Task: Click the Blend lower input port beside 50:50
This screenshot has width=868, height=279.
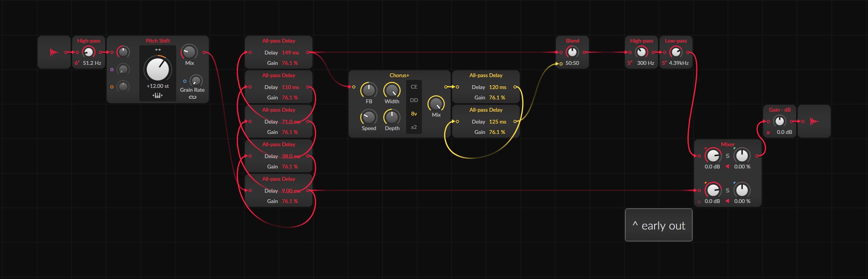Action: point(561,64)
